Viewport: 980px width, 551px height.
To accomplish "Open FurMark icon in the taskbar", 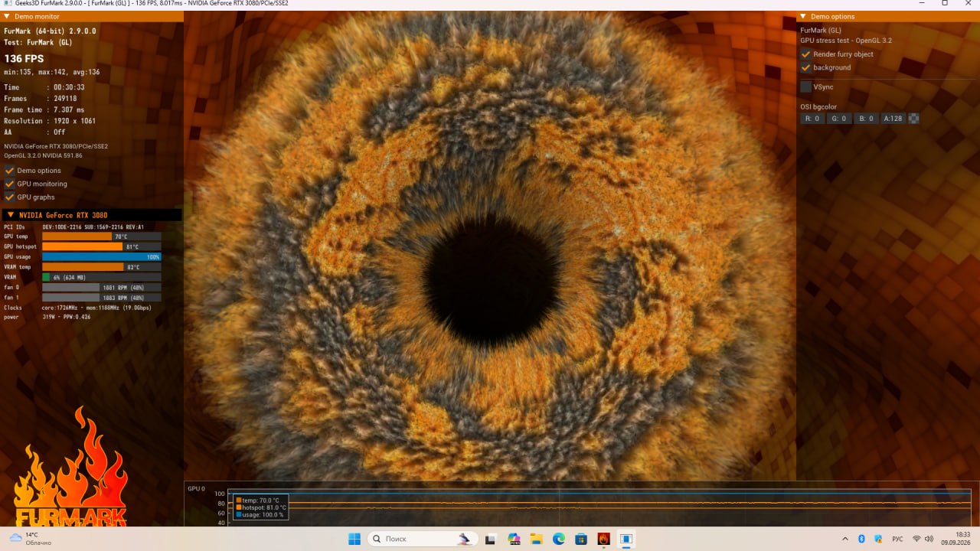I will click(603, 539).
